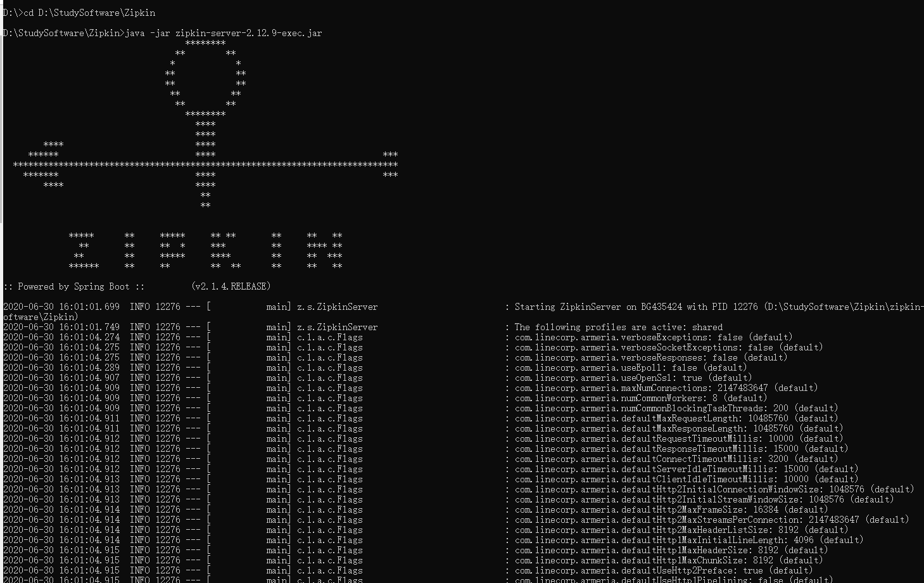The height and width of the screenshot is (583, 924).
Task: Click 'z.s.ZipkinServer' in the profiles-active row
Action: tap(337, 327)
